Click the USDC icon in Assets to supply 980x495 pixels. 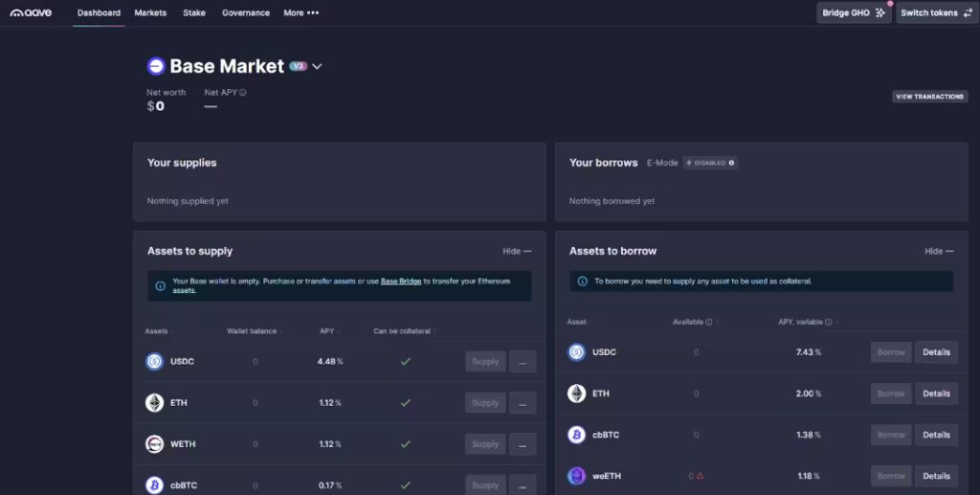click(x=154, y=361)
